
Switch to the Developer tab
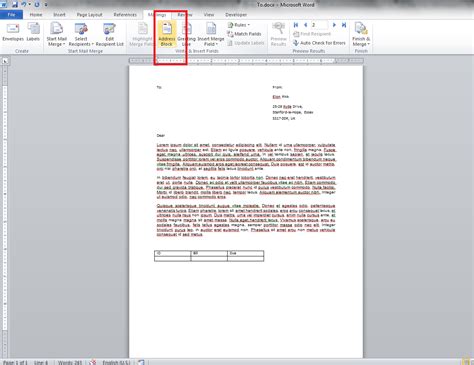point(236,15)
